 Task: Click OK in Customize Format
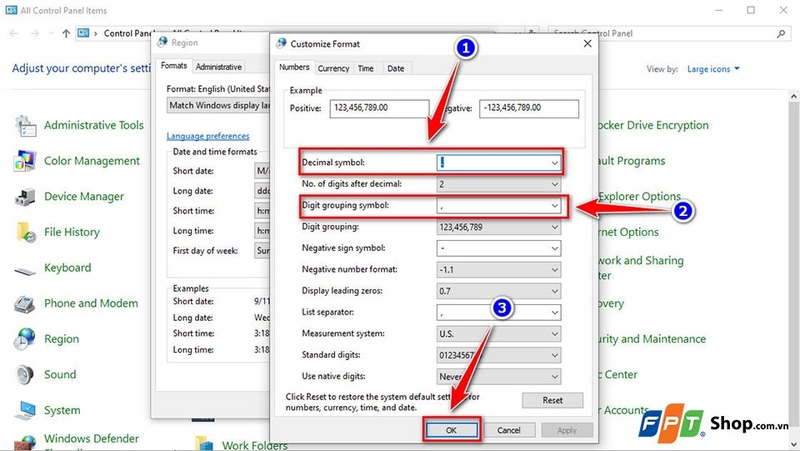(452, 430)
